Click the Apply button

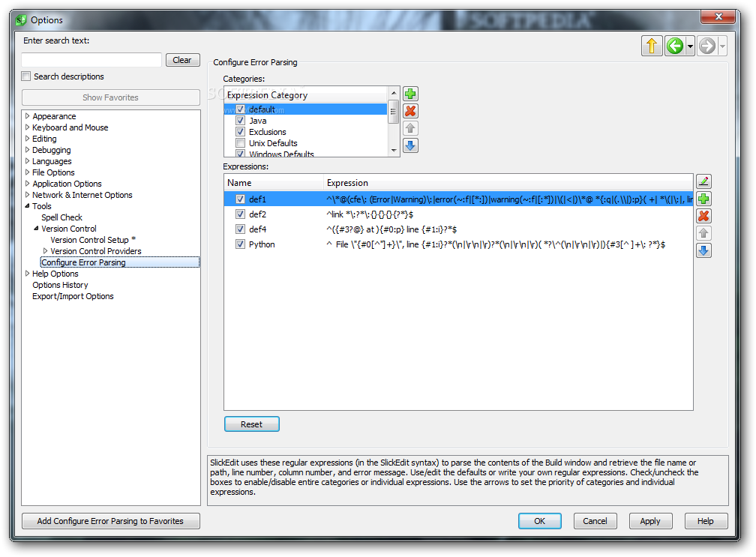(650, 521)
